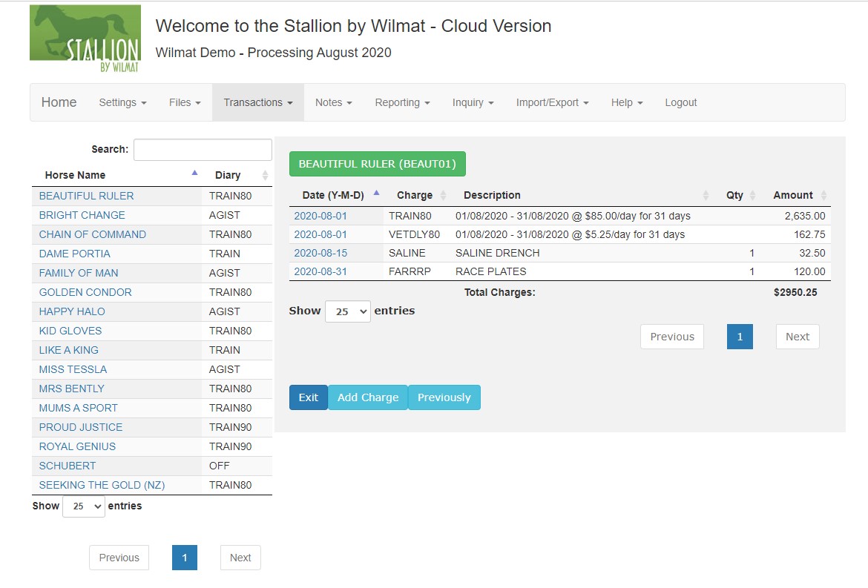Sort horse list by Horse Name arrow

pos(194,174)
